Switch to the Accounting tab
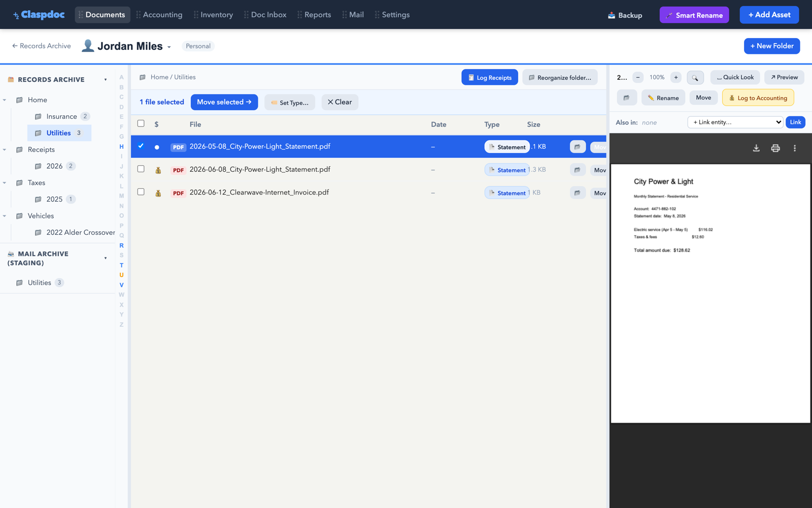The height and width of the screenshot is (508, 812). (159, 15)
